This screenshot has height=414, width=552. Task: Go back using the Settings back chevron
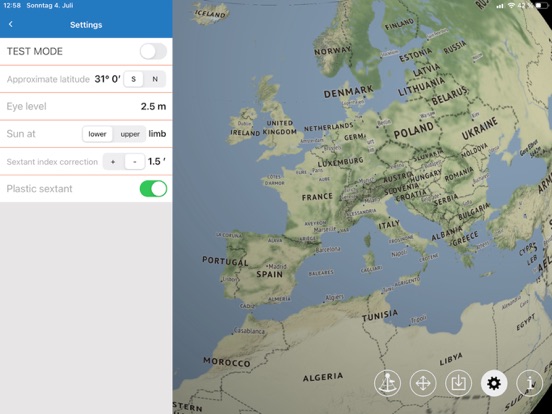point(11,24)
